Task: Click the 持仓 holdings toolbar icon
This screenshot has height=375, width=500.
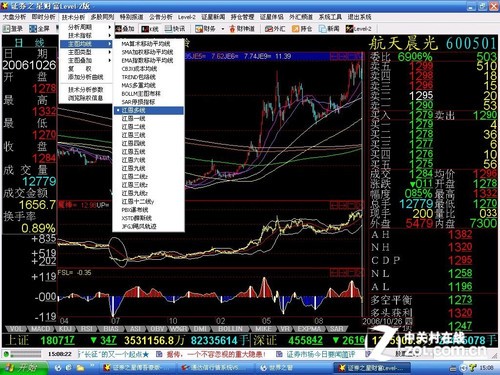Action: pyautogui.click(x=302, y=29)
